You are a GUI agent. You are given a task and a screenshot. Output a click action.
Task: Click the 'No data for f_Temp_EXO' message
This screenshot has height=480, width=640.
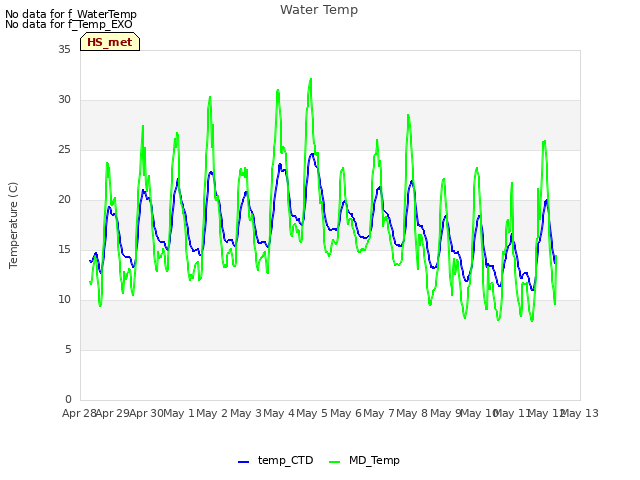(x=69, y=24)
